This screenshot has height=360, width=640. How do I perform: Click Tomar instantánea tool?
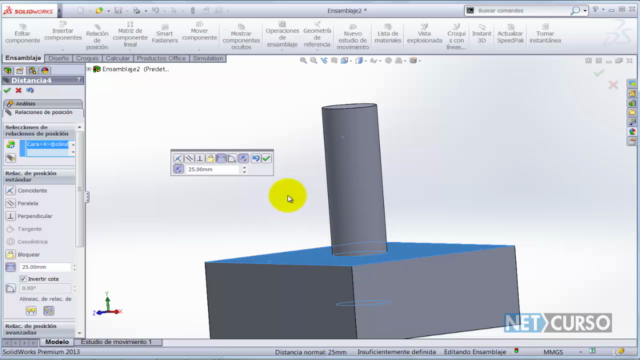[545, 34]
